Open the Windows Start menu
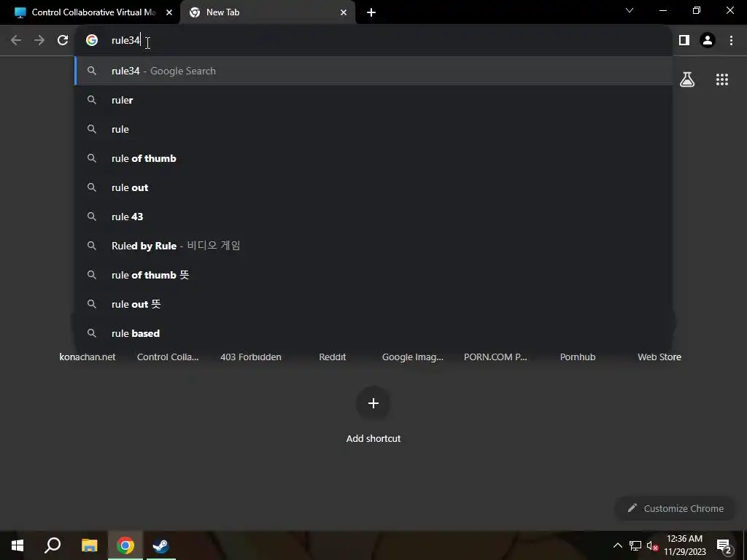This screenshot has height=560, width=747. pyautogui.click(x=18, y=545)
